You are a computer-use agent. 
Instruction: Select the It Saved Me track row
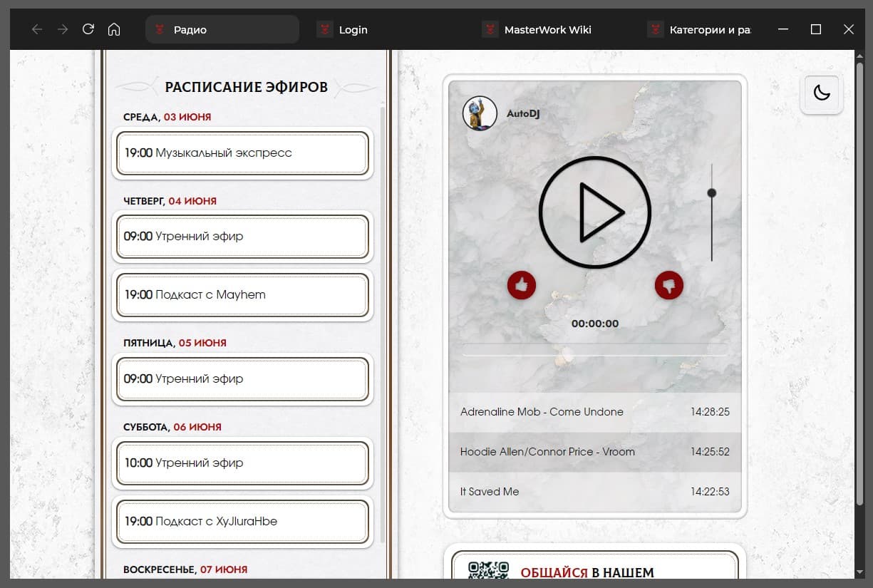(x=595, y=492)
